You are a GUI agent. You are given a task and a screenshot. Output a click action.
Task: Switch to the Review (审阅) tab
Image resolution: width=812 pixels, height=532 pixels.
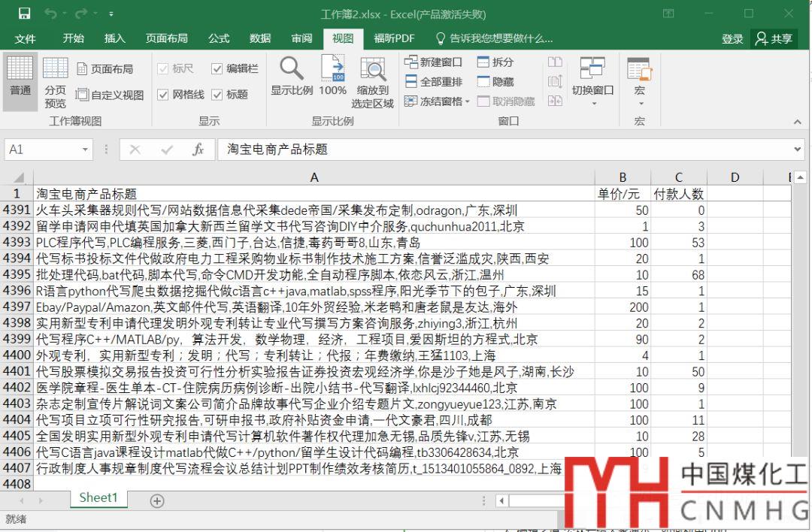point(301,38)
